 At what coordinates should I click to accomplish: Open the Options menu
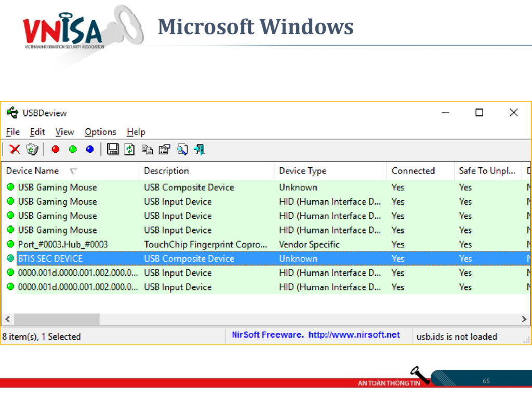(x=100, y=131)
